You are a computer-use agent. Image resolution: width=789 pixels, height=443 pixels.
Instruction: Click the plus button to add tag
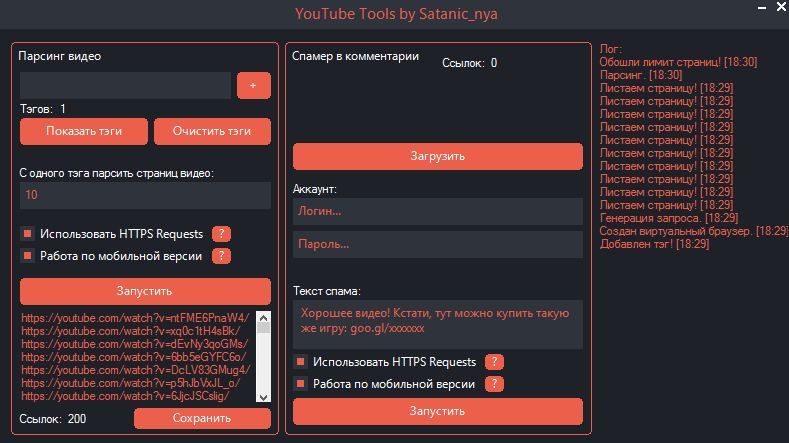coord(253,86)
